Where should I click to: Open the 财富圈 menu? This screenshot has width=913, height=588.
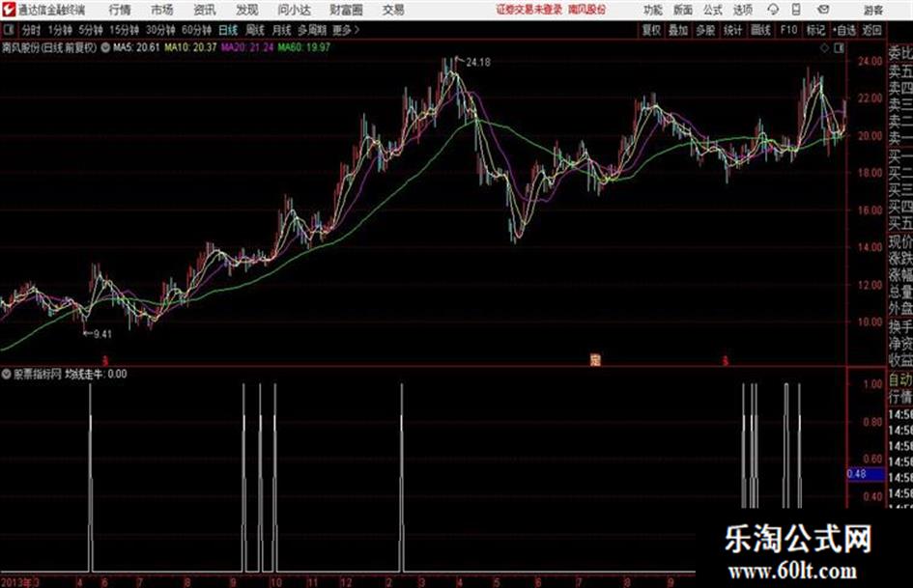pyautogui.click(x=346, y=10)
